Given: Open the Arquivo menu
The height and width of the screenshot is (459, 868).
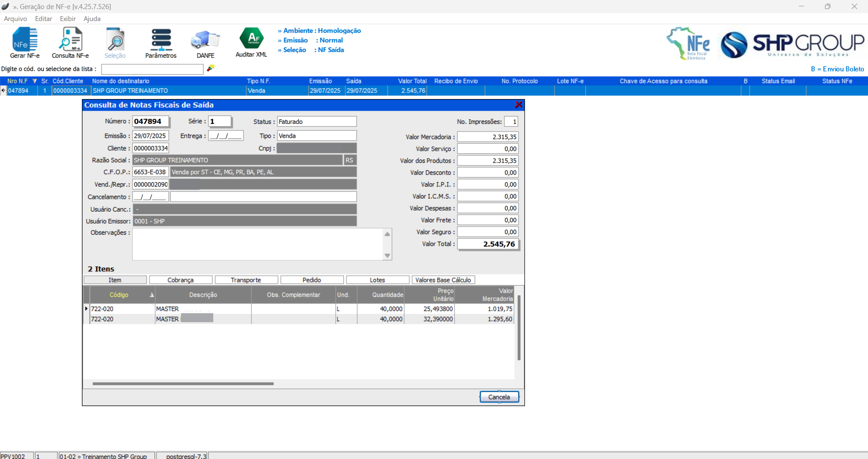Looking at the screenshot, I should (x=15, y=19).
